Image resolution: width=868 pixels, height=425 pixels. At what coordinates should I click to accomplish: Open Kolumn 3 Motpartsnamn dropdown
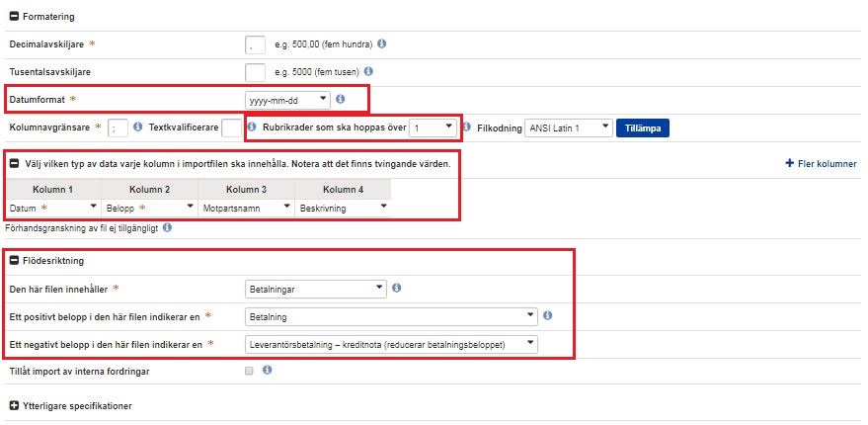click(x=245, y=208)
